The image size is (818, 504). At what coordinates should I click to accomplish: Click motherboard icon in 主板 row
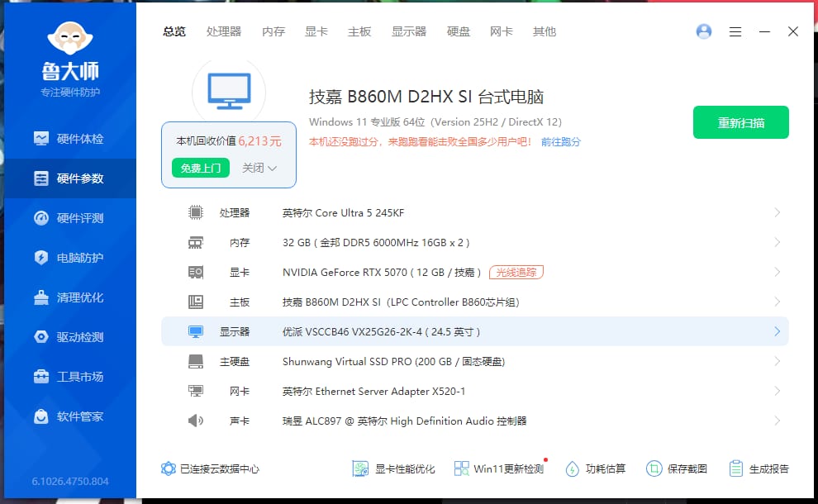click(x=196, y=302)
